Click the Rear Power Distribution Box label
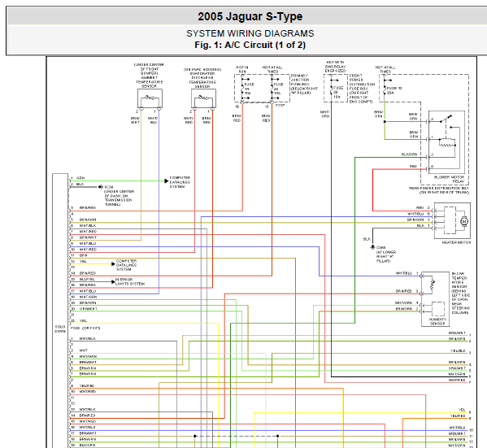Screen dimensions: 487x448 point(438,190)
